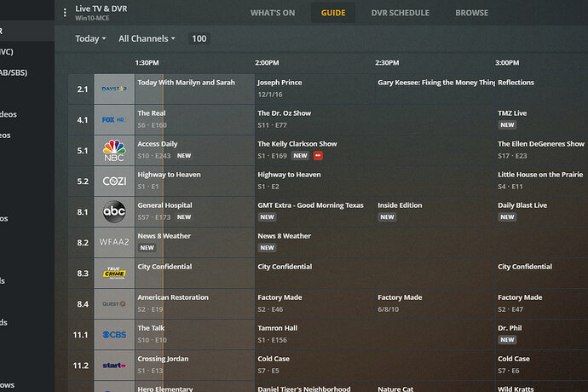Switch to the What's On tab

coord(273,13)
